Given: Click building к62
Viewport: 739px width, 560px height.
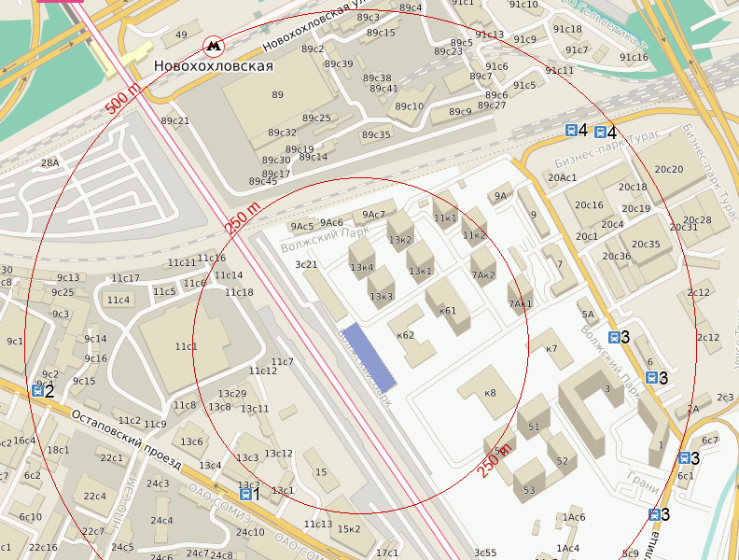Looking at the screenshot, I should point(411,336).
